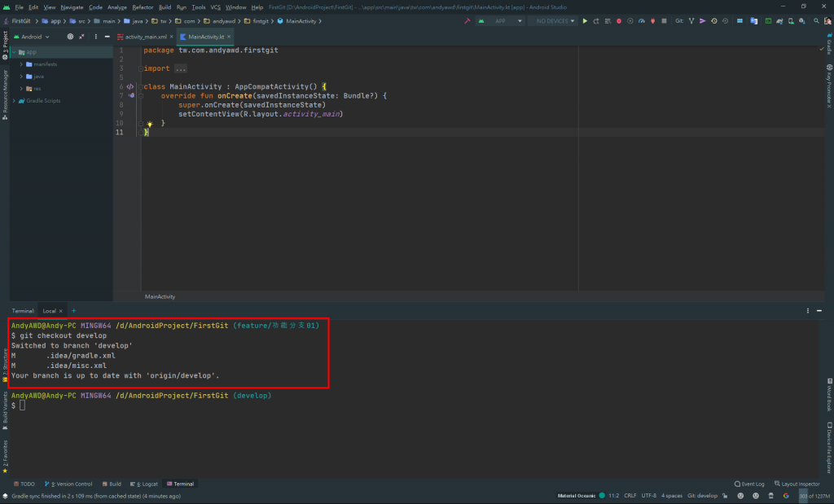Image resolution: width=834 pixels, height=504 pixels.
Task: Click the Collapse All icon in Project panel
Action: click(81, 37)
